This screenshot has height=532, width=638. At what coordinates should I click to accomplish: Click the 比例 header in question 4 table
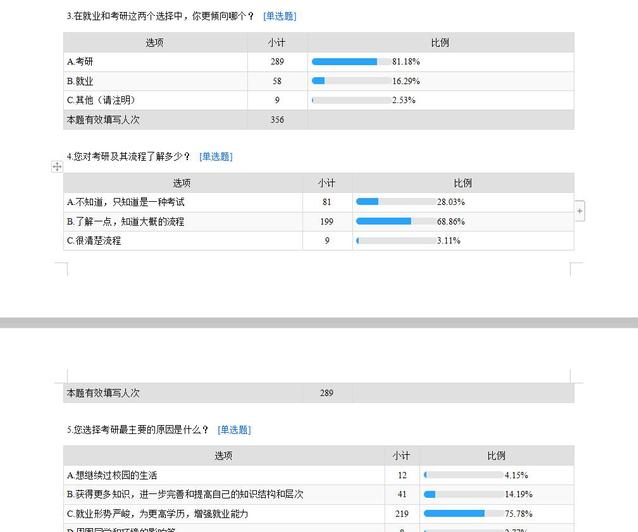[462, 183]
